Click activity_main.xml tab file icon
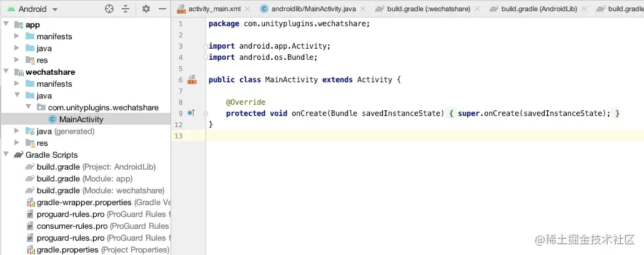Viewport: 644px width, 255px height. click(181, 9)
